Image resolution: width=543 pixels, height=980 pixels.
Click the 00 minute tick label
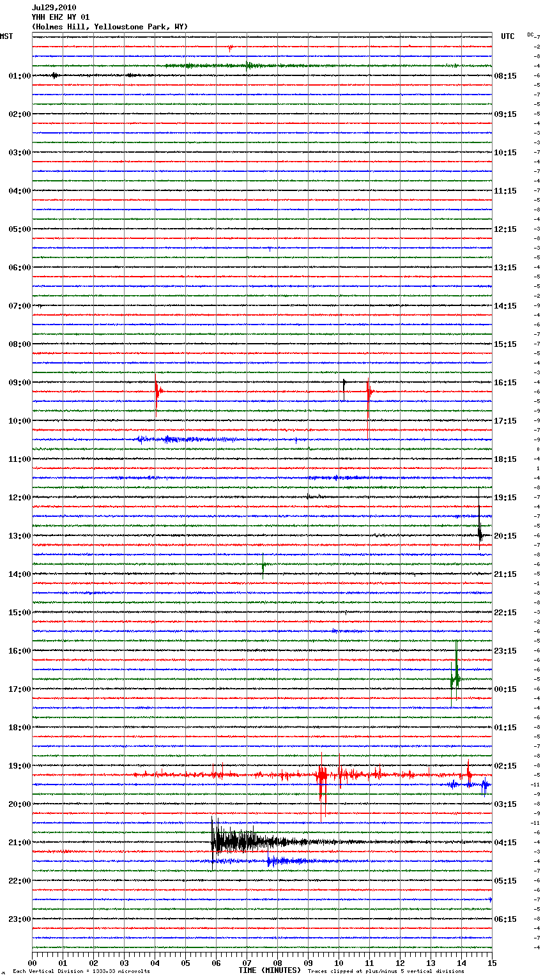(32, 963)
